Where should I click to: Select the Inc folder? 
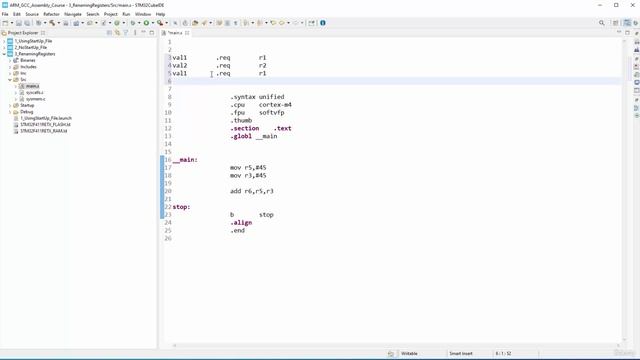[23, 73]
